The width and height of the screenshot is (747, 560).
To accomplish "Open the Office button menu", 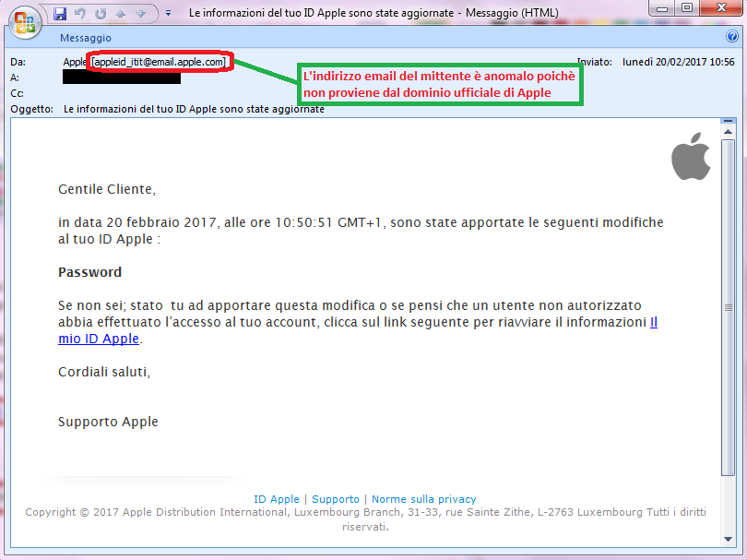I will point(24,22).
